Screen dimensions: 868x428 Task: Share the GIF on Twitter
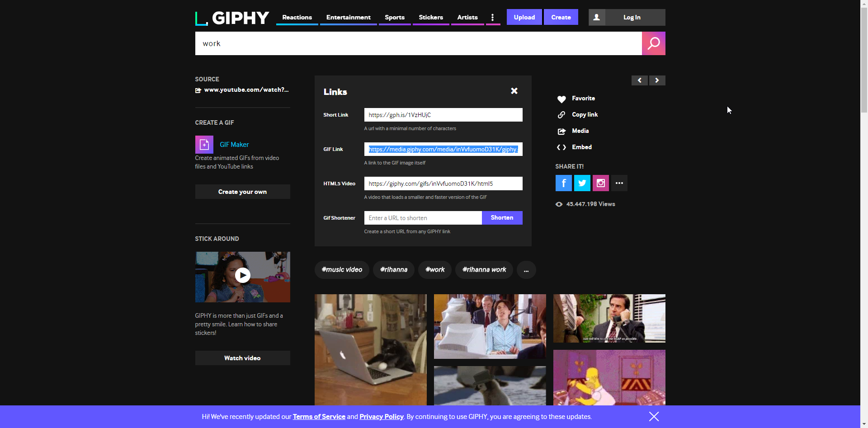pyautogui.click(x=582, y=183)
